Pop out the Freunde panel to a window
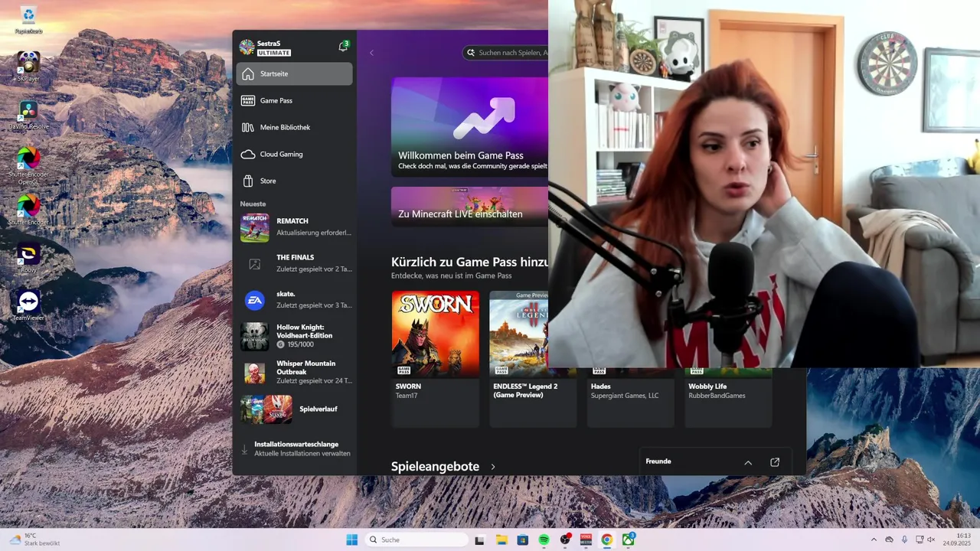Screen dimensions: 980x551 [x=775, y=462]
